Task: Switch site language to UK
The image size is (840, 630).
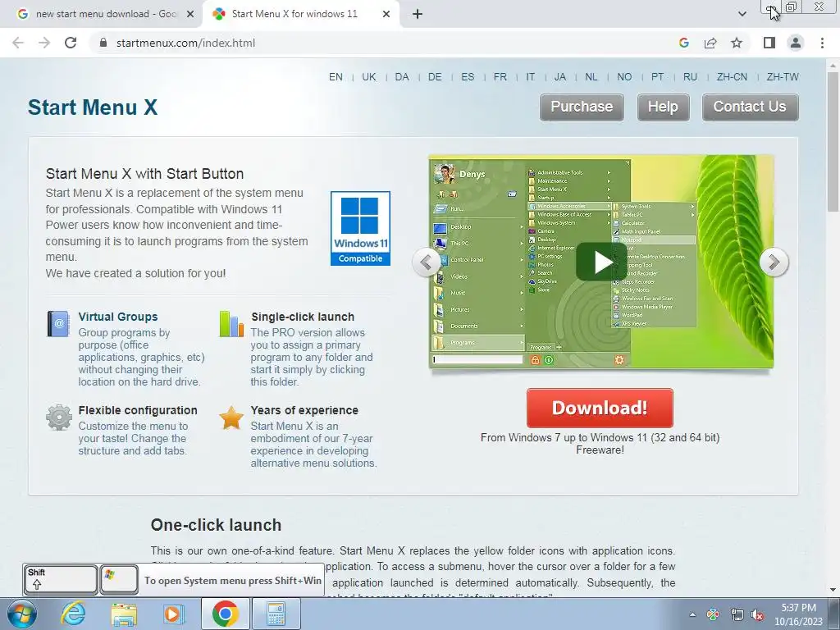Action: [368, 77]
